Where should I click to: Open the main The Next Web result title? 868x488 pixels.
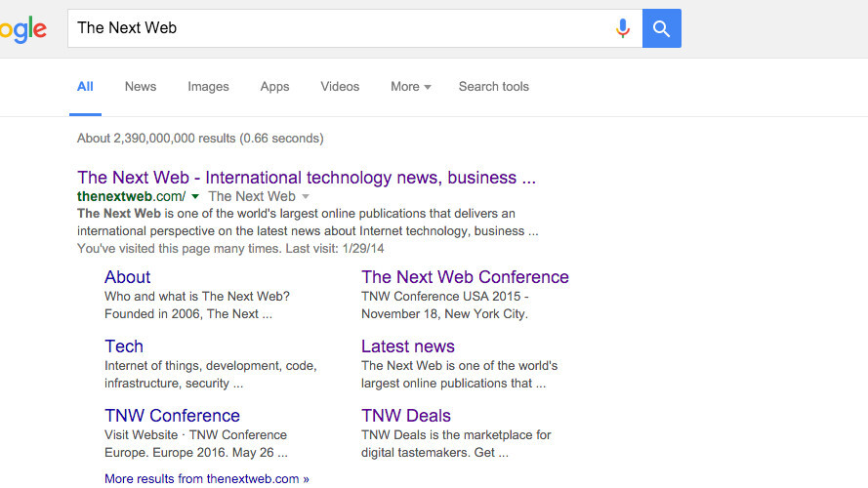point(306,178)
